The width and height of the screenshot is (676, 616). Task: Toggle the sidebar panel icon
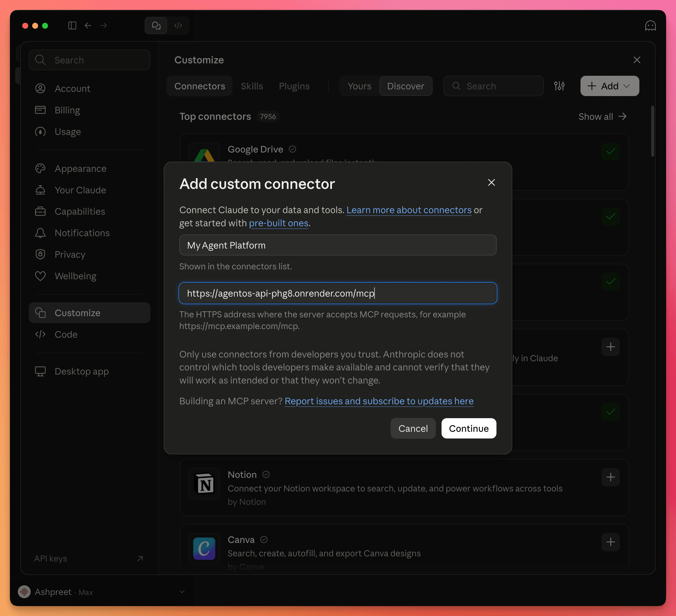(x=72, y=26)
